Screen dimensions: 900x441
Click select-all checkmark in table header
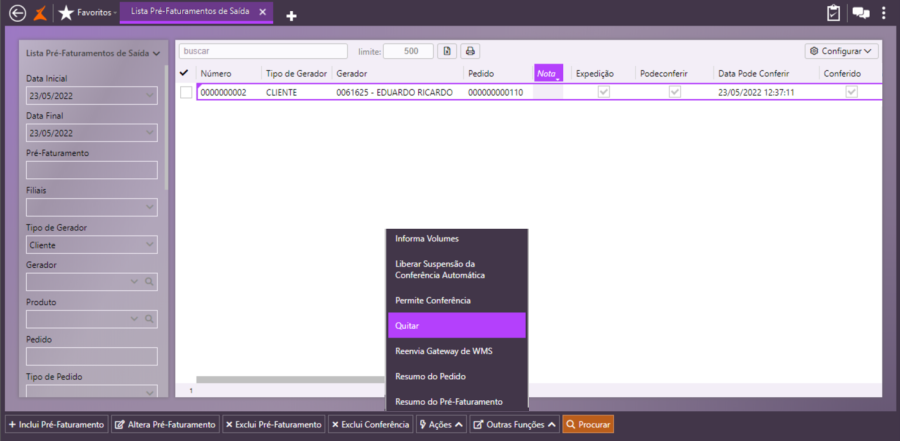[x=184, y=73]
